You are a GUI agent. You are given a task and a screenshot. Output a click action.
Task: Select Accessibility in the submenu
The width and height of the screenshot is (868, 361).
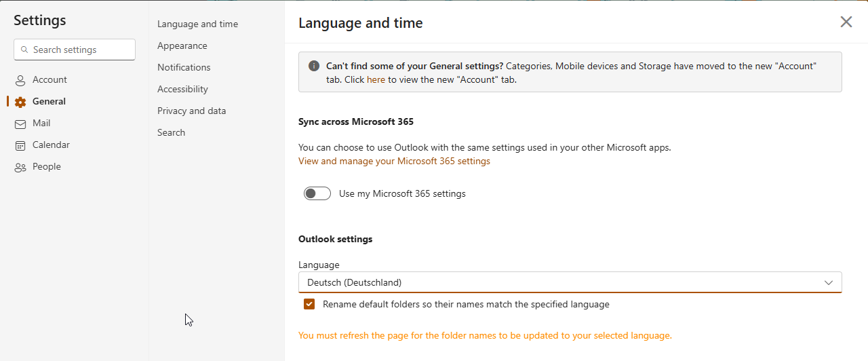(182, 89)
